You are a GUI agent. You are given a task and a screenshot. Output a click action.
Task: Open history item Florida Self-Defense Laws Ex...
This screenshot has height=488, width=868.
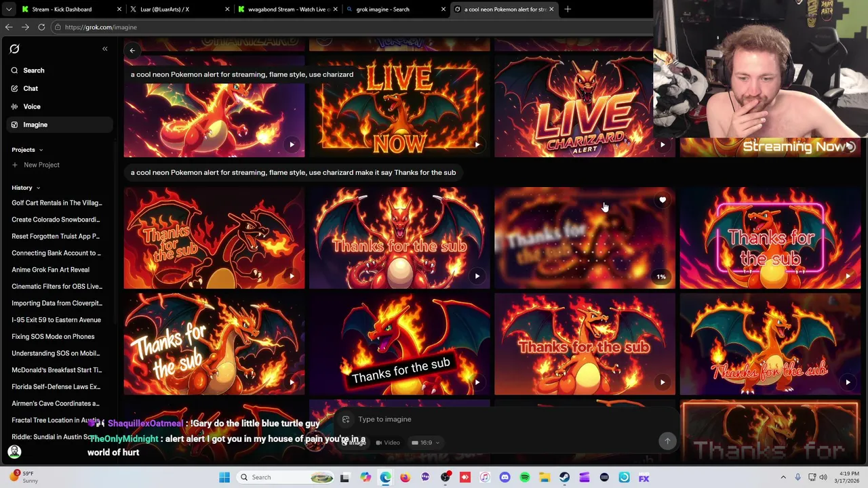[x=56, y=386]
